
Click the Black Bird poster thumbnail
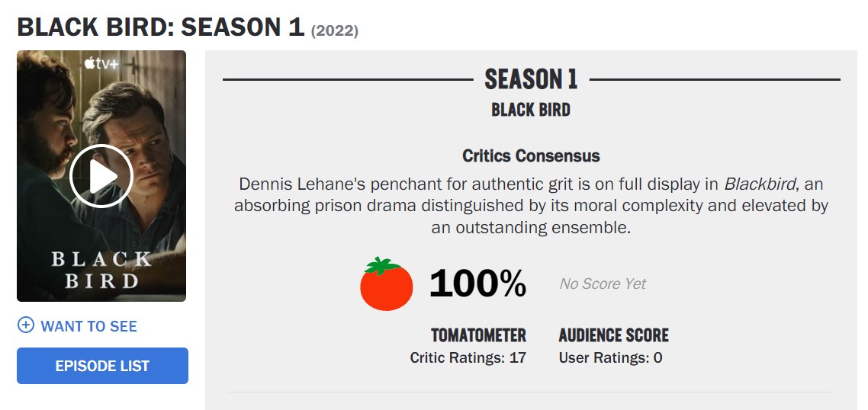tap(101, 176)
